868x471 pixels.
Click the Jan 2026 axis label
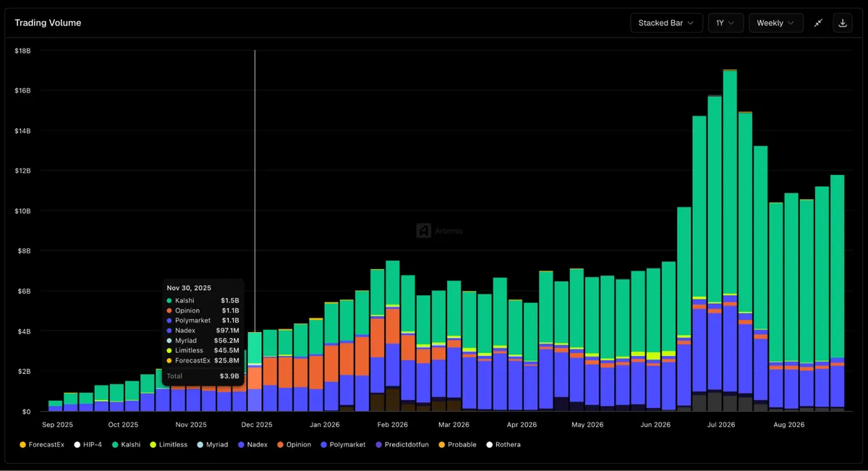(x=325, y=425)
